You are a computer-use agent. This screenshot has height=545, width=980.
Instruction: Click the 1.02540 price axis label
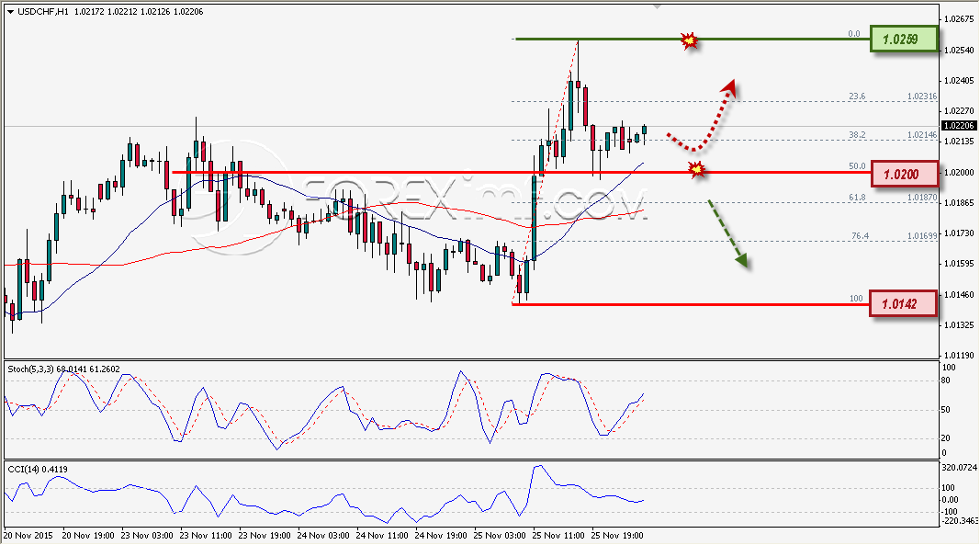coord(959,50)
